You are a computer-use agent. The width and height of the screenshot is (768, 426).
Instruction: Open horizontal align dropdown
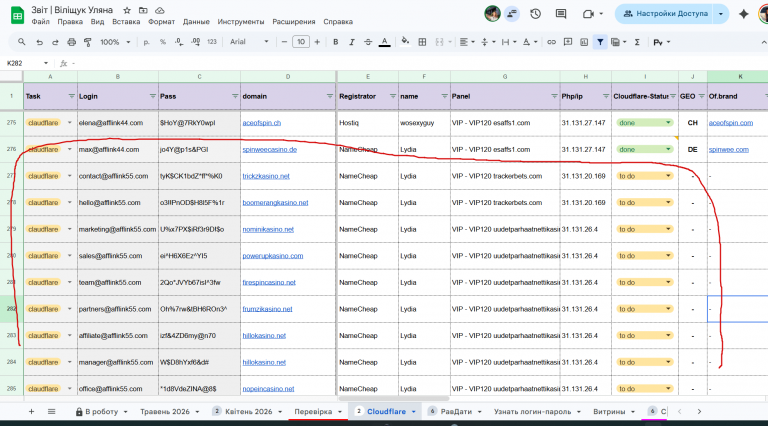click(x=467, y=42)
